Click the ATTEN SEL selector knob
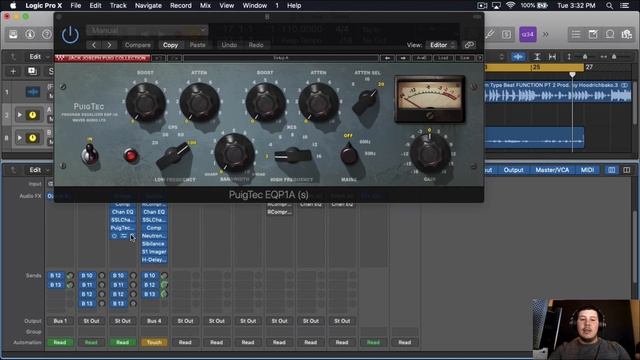The width and height of the screenshot is (640, 360). pyautogui.click(x=365, y=102)
